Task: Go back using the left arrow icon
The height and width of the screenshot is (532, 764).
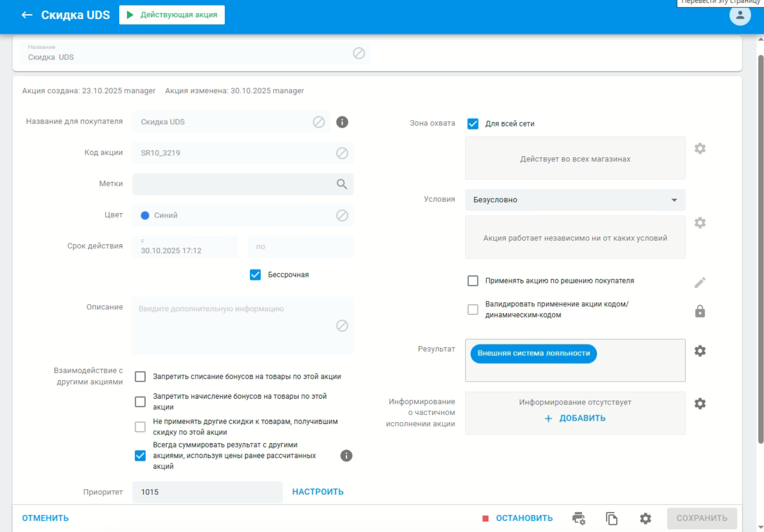Action: (x=27, y=15)
